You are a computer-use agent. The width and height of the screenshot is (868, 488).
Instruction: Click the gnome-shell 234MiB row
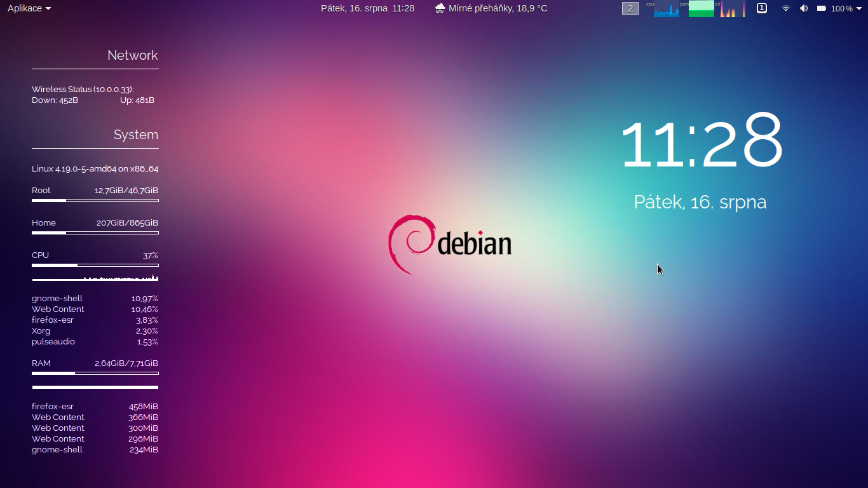(x=95, y=450)
